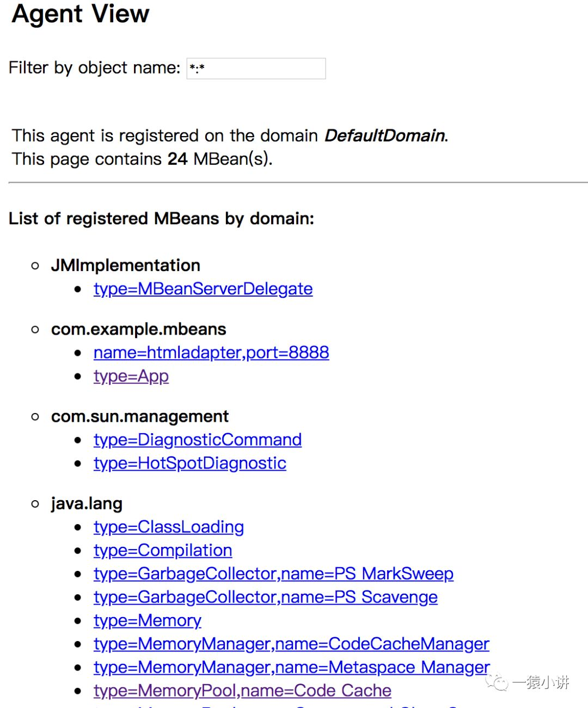Click the com.example.mbeans domain heading

[138, 329]
